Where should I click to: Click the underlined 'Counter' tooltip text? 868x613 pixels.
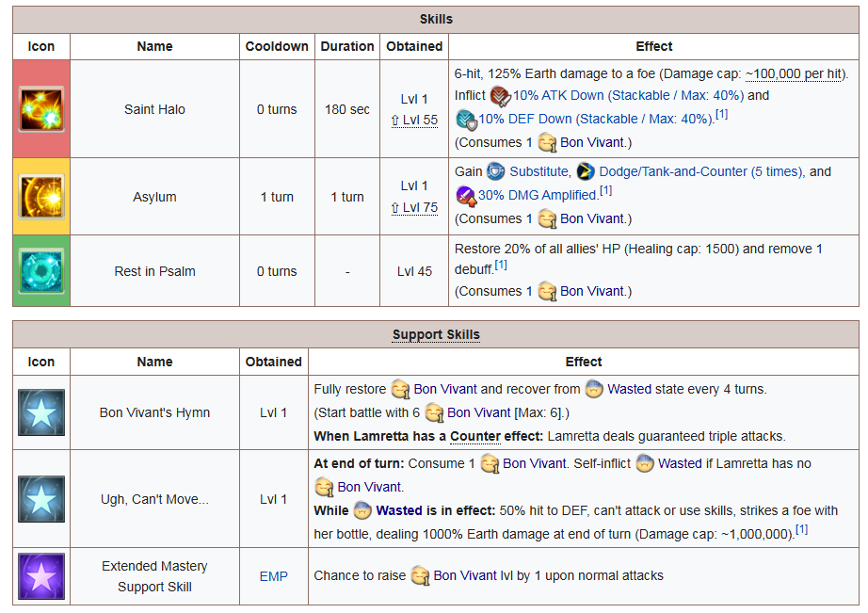pyautogui.click(x=475, y=436)
